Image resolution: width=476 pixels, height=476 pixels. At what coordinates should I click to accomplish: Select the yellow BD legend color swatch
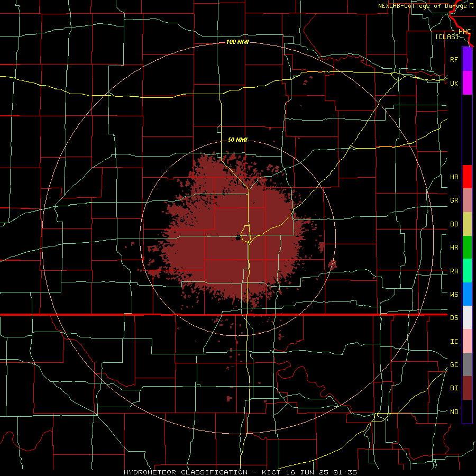click(x=467, y=224)
